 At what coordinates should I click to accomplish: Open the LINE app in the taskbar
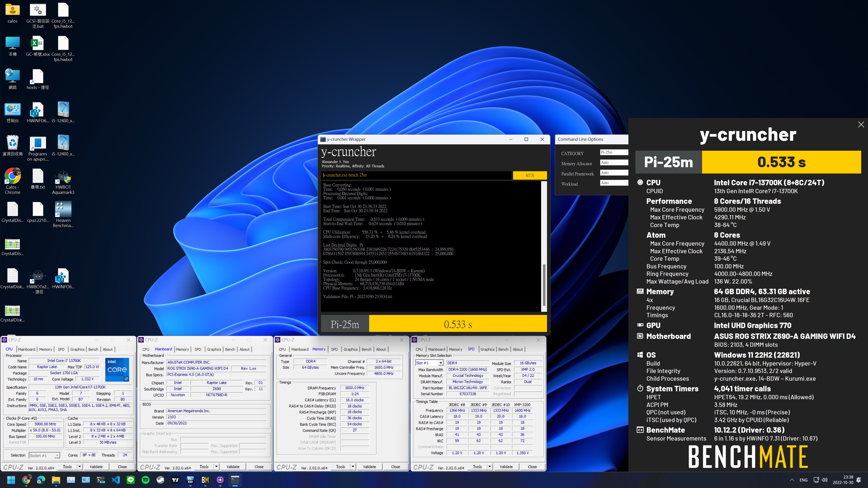pyautogui.click(x=130, y=480)
